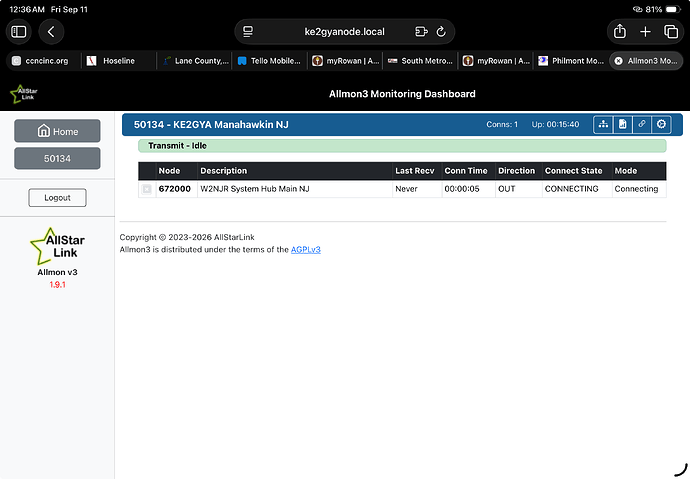Open node 50134 stats document icon
The height and width of the screenshot is (479, 690).
click(x=622, y=124)
